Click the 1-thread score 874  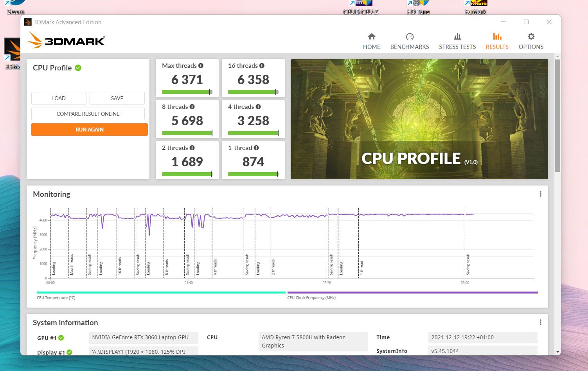point(253,162)
